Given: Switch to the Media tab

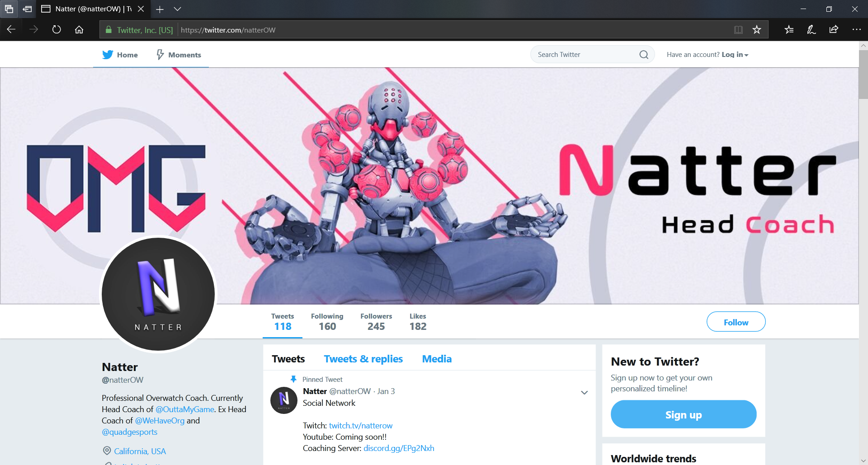Looking at the screenshot, I should pos(437,359).
